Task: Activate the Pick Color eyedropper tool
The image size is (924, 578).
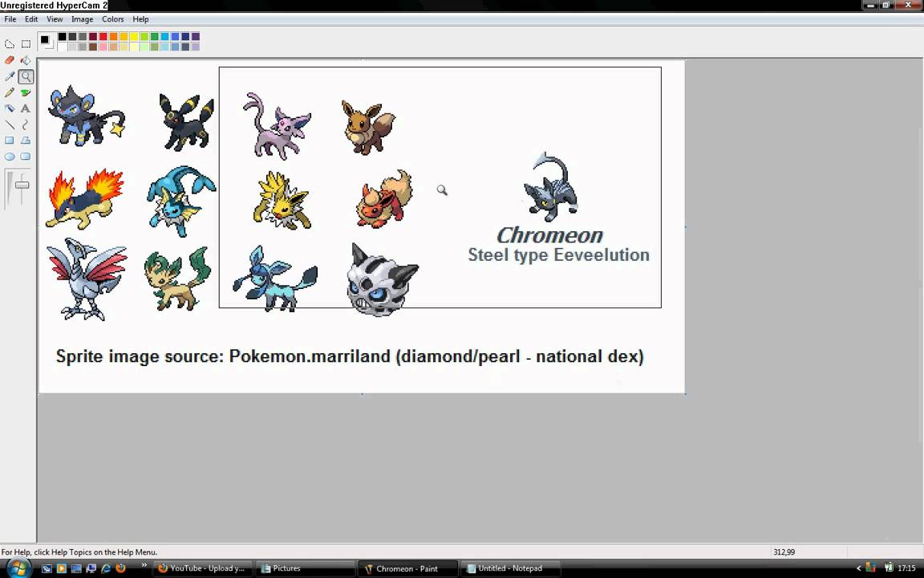Action: [10, 76]
